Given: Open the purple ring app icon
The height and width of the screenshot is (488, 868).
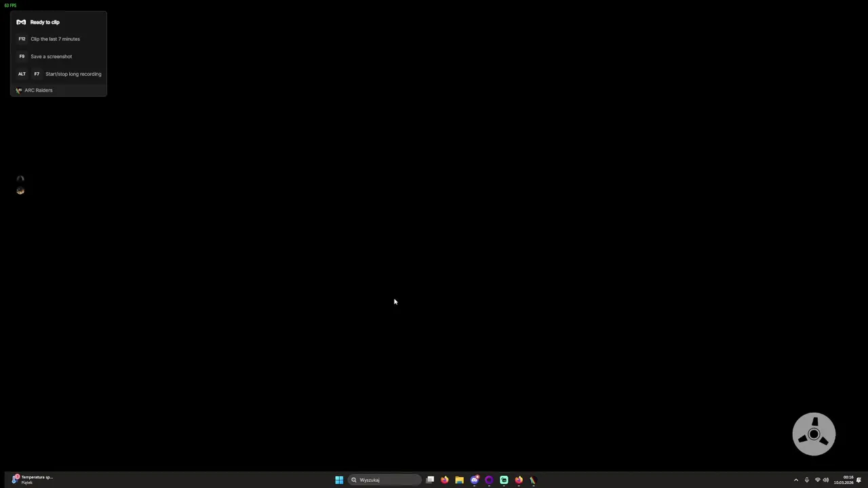Looking at the screenshot, I should pos(489,480).
